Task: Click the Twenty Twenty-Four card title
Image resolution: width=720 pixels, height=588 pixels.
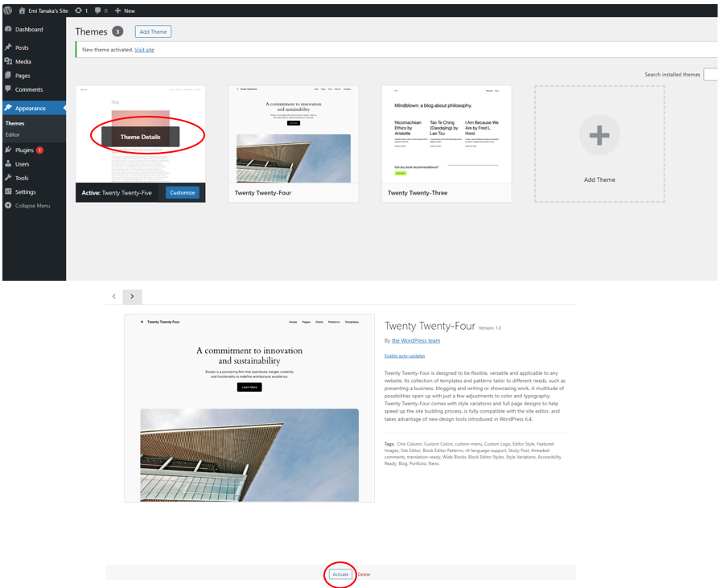Action: [x=262, y=193]
